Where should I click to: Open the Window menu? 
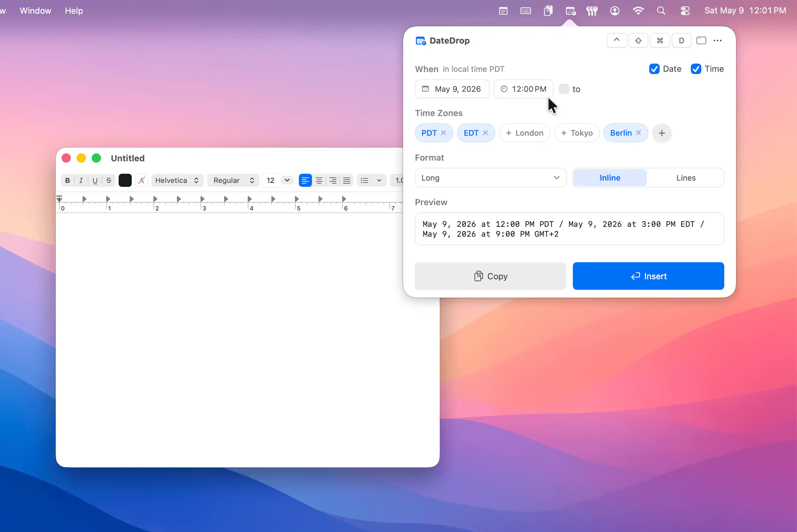pyautogui.click(x=35, y=10)
